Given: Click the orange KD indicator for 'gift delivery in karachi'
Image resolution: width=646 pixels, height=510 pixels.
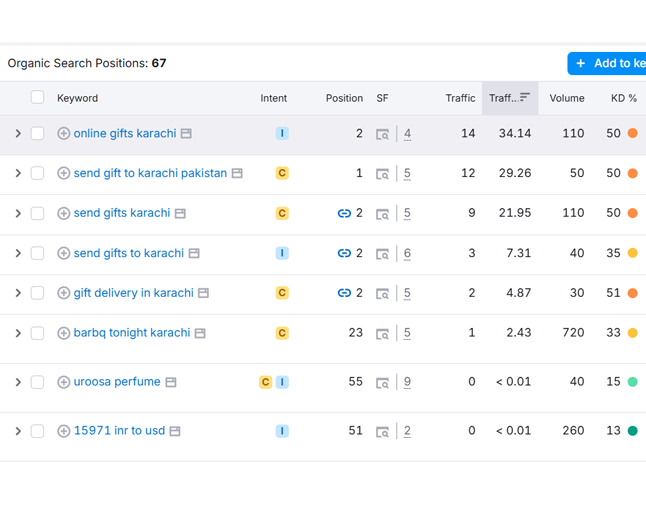Looking at the screenshot, I should pyautogui.click(x=632, y=293).
